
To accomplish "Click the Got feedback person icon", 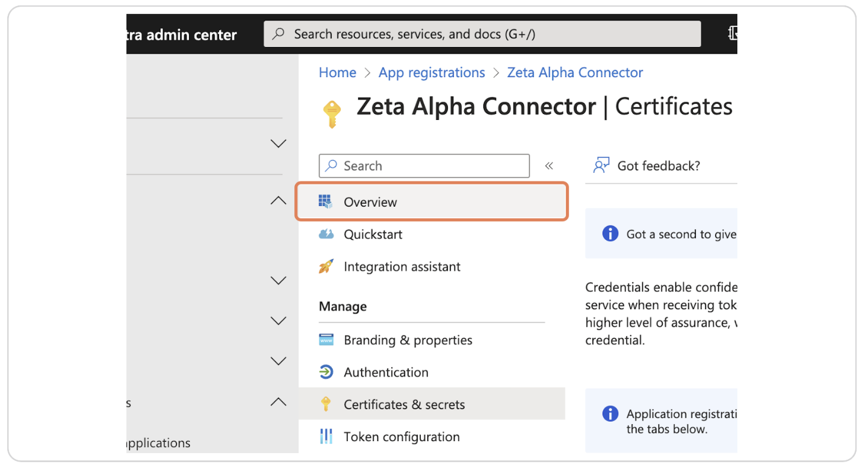I will (601, 166).
